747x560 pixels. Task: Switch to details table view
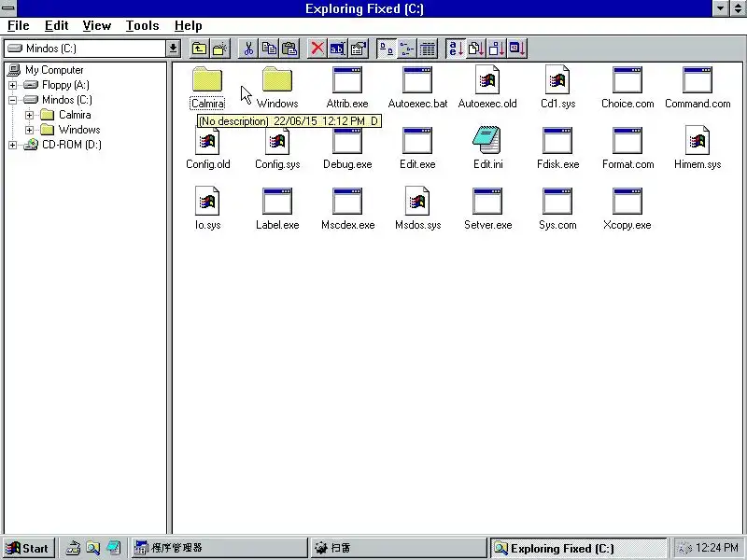click(x=428, y=49)
